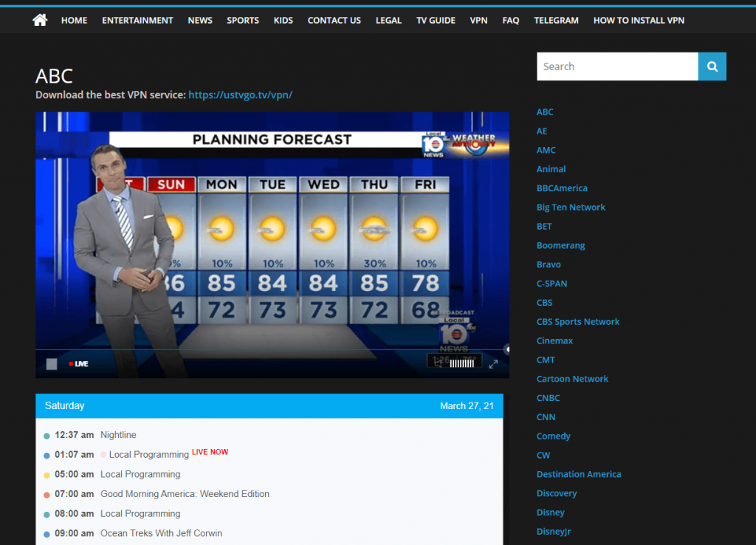Open the FAQ page
Screen dimensions: 756x545
(x=511, y=20)
